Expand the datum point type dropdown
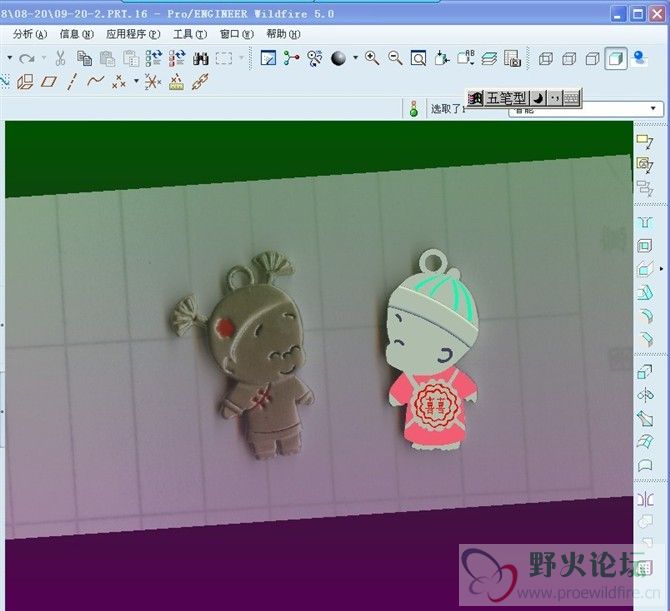This screenshot has height=611, width=670. coord(136,80)
